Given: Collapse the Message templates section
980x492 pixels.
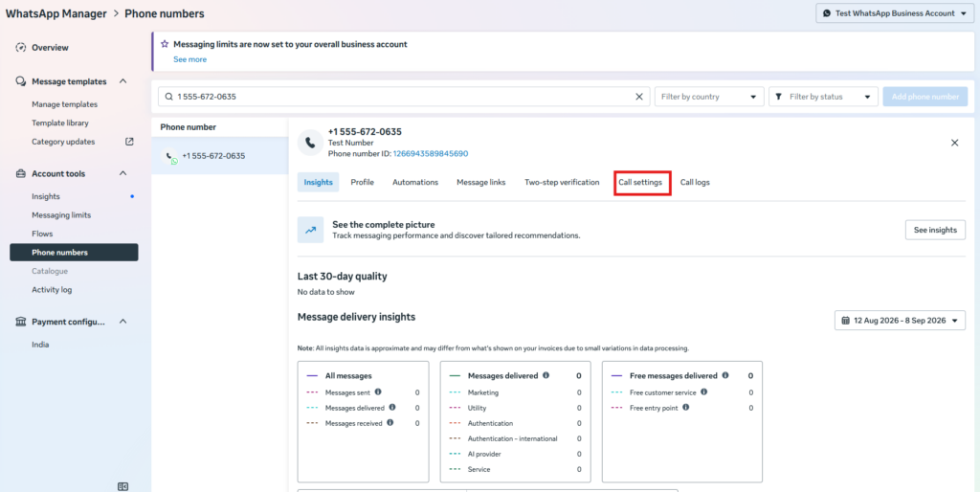Looking at the screenshot, I should [123, 81].
